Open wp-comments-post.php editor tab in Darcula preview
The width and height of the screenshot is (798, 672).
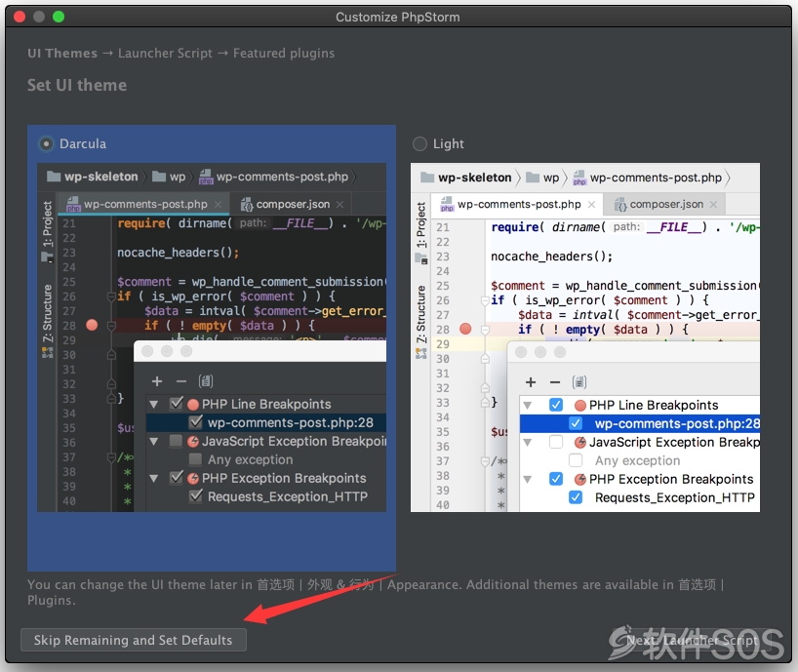tap(143, 205)
